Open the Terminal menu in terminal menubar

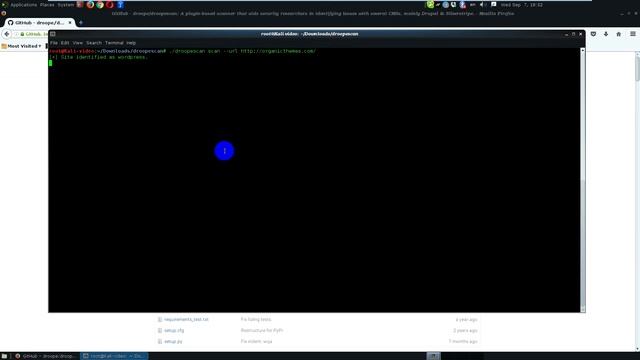[114, 43]
